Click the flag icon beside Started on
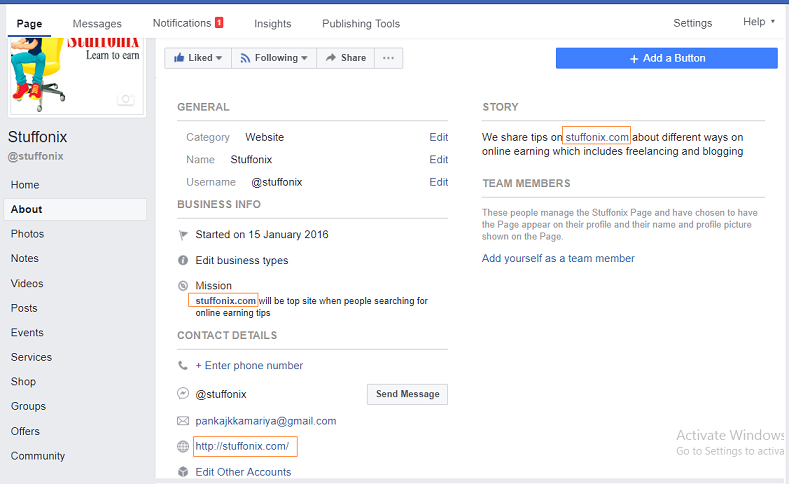Image resolution: width=789 pixels, height=484 pixels. click(183, 235)
